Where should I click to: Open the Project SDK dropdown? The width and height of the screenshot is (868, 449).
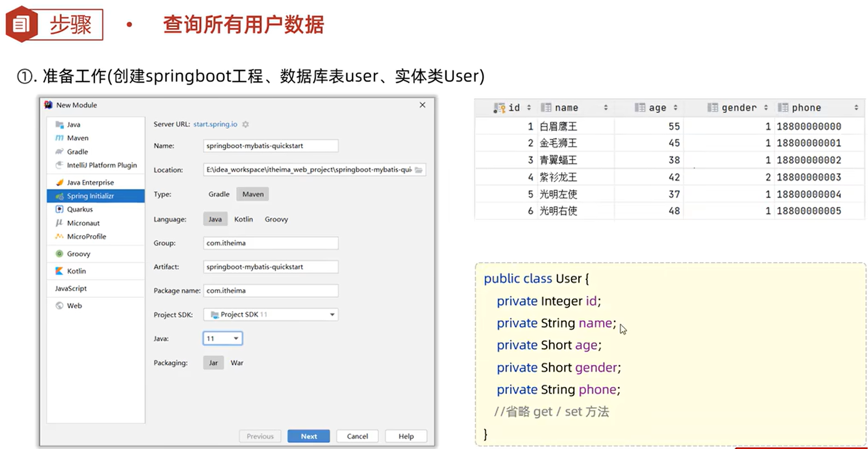click(332, 314)
